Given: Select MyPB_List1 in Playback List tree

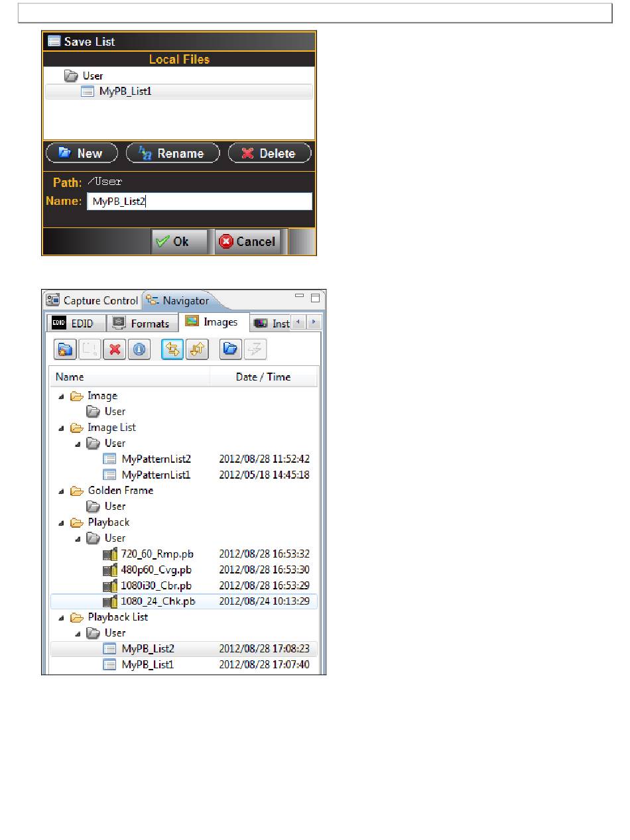Looking at the screenshot, I should coord(147,664).
